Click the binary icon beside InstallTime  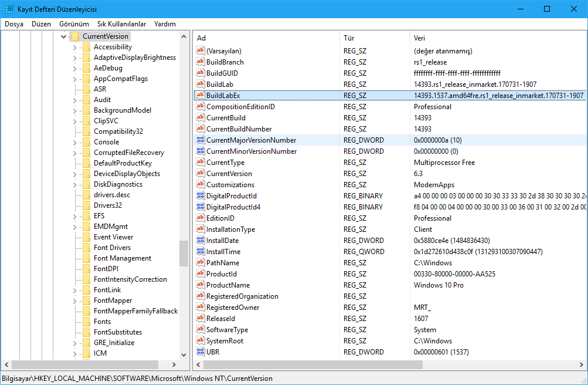pos(200,251)
